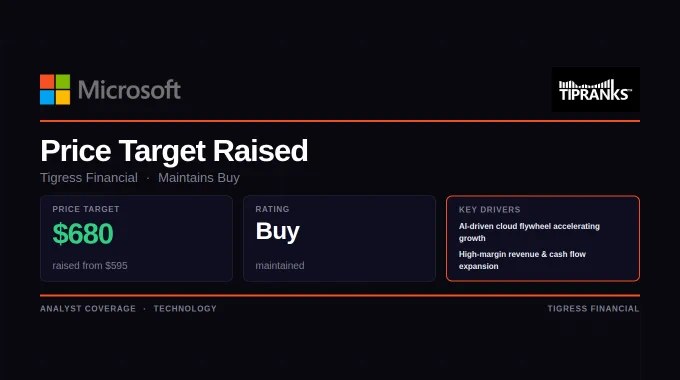Viewport: 680px width, 380px height.
Task: Click the TIGRESS FINANCIAL footer label
Action: [x=593, y=308]
